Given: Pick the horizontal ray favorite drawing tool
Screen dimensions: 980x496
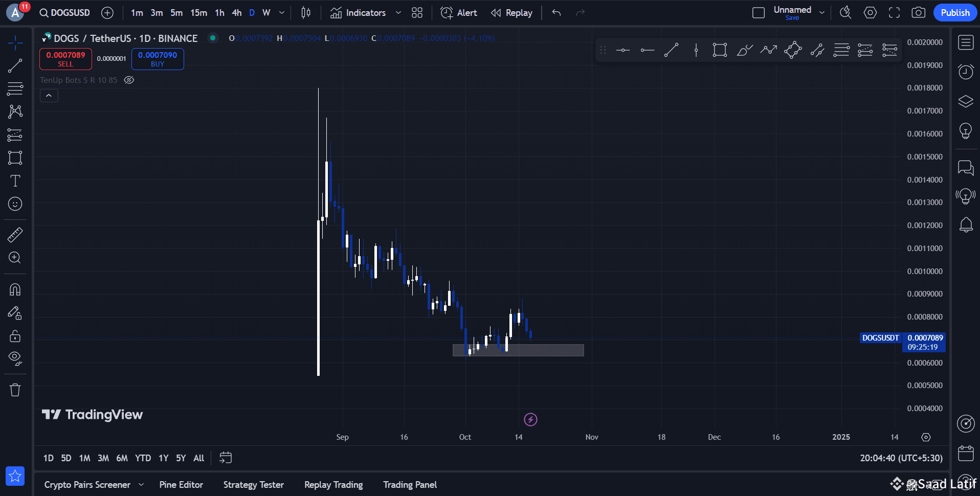Looking at the screenshot, I should click(x=648, y=50).
